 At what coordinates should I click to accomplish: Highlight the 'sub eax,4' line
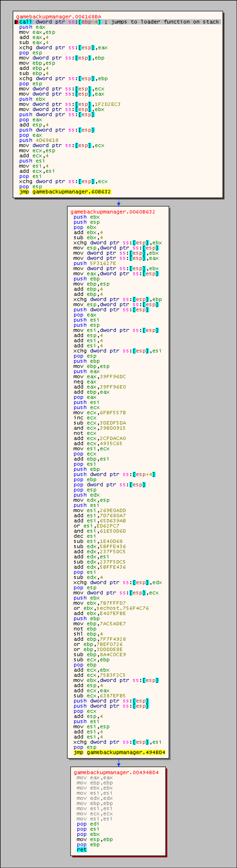(34, 42)
